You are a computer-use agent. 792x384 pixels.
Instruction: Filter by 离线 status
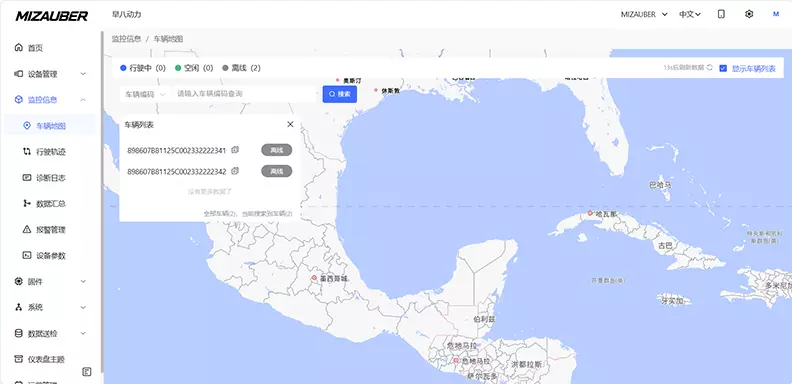click(241, 68)
